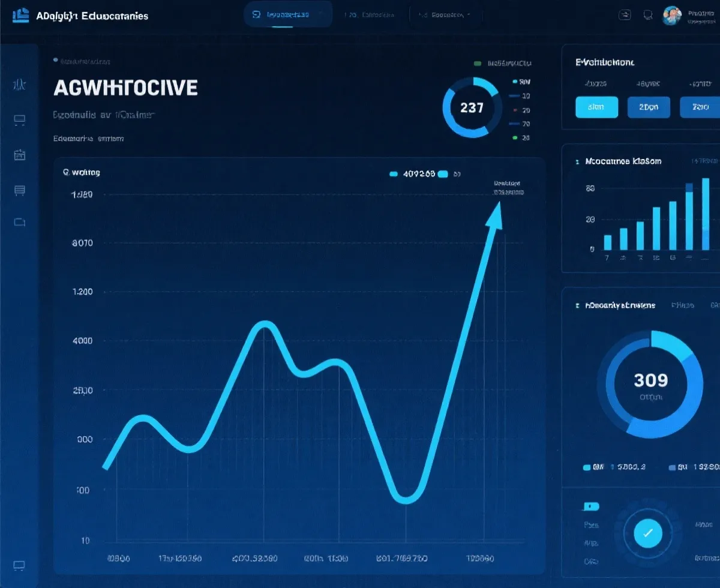Click the display icon at sidebar bottom
The width and height of the screenshot is (720, 588).
pos(19,565)
